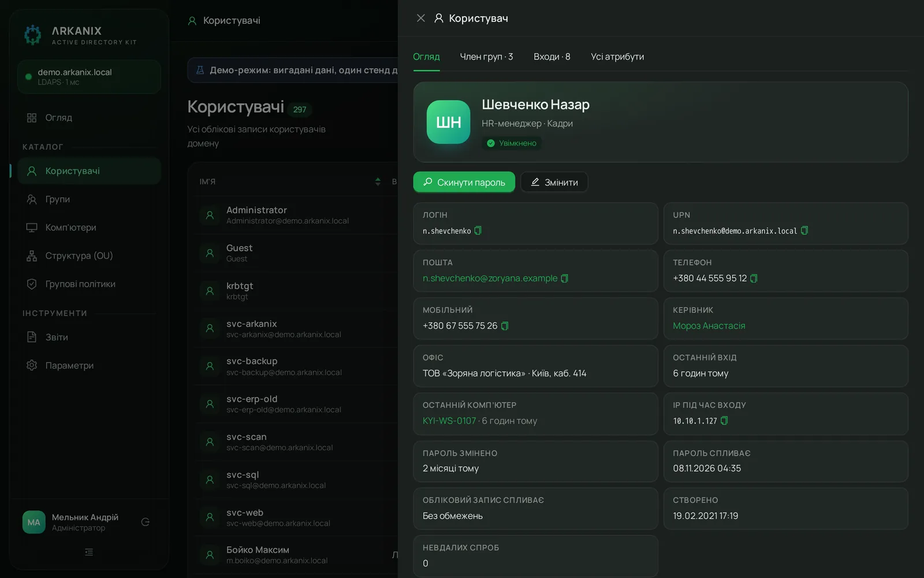This screenshot has height=578, width=924.
Task: Switch to the Член груп tab
Action: click(486, 57)
